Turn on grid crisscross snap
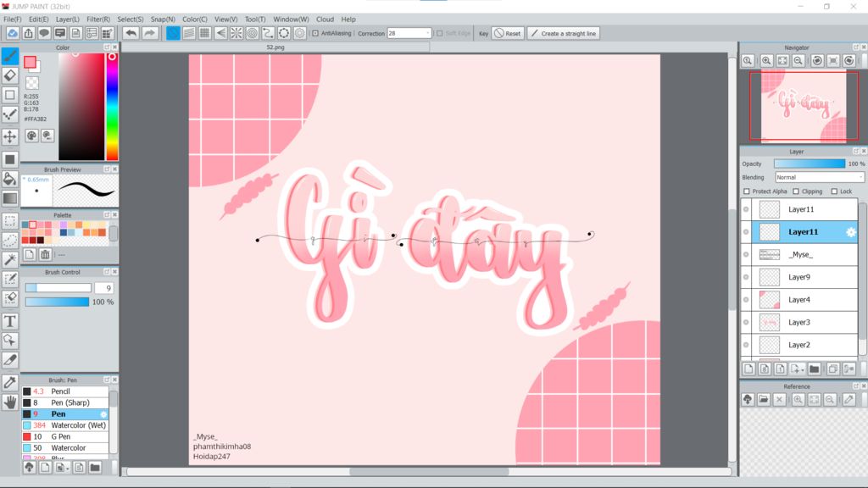 (x=205, y=33)
